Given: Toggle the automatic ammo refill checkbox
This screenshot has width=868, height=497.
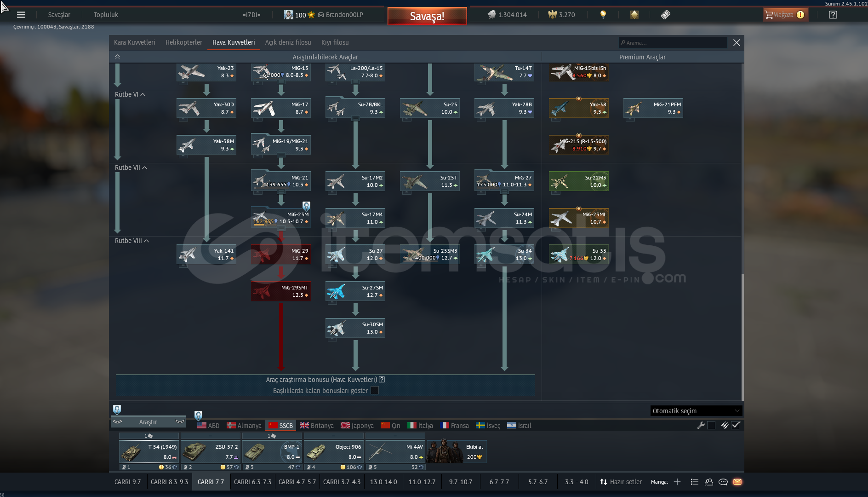Looking at the screenshot, I should (x=736, y=425).
